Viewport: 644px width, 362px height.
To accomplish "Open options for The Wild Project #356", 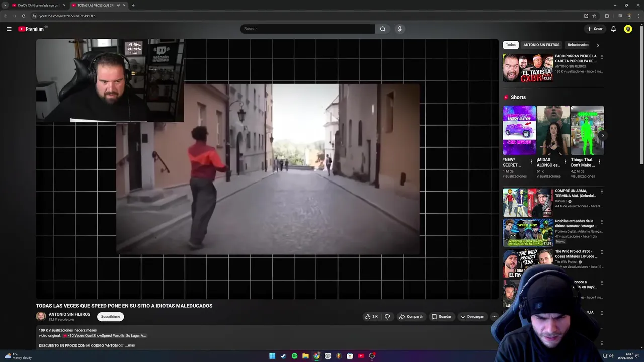I will [x=602, y=252].
